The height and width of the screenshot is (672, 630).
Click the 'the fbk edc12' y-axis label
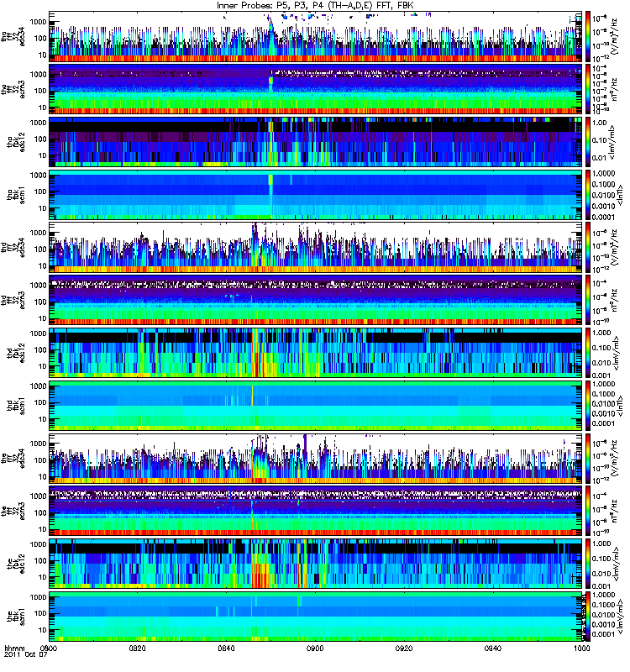coord(16,564)
